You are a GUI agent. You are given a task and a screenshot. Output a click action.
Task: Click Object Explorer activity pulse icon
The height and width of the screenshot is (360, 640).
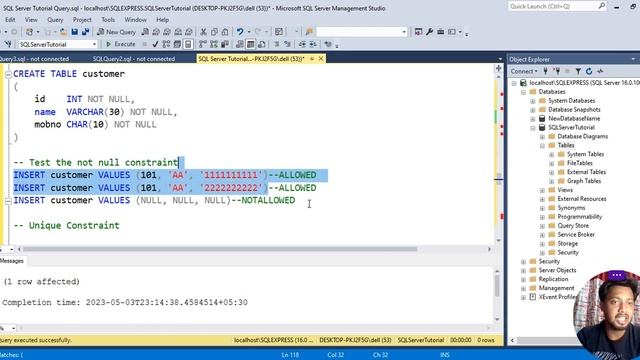(600, 71)
